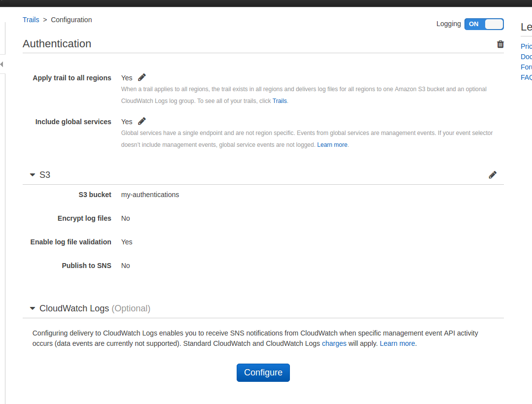Edit the Include global services setting
The image size is (532, 404).
pyautogui.click(x=142, y=121)
